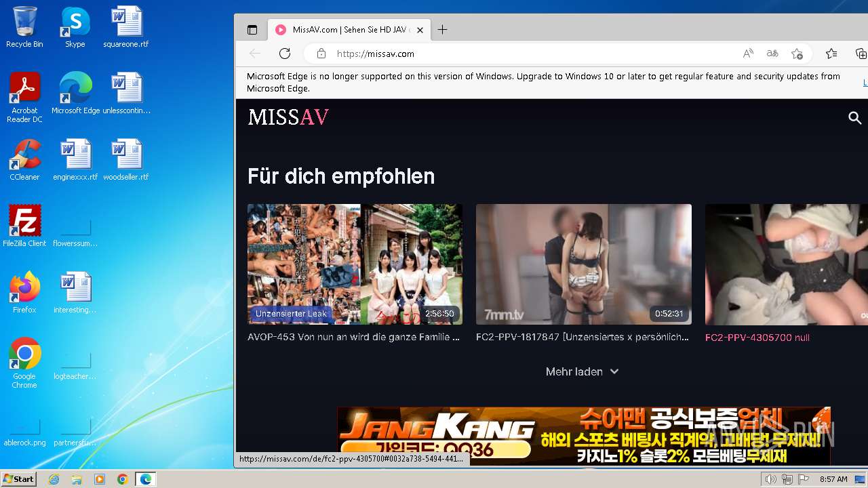Viewport: 868px width, 488px height.
Task: Select the Microsoft Edge desktop shortcut
Action: pyautogui.click(x=75, y=94)
